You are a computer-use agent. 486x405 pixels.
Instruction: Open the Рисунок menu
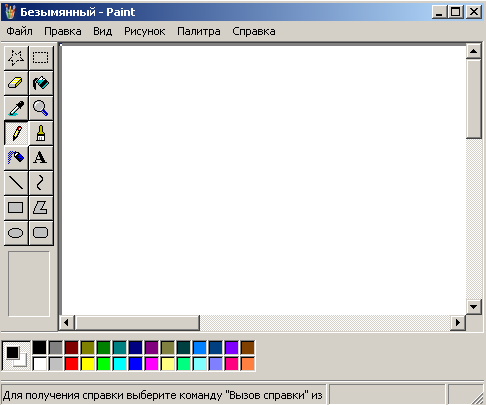tap(145, 31)
